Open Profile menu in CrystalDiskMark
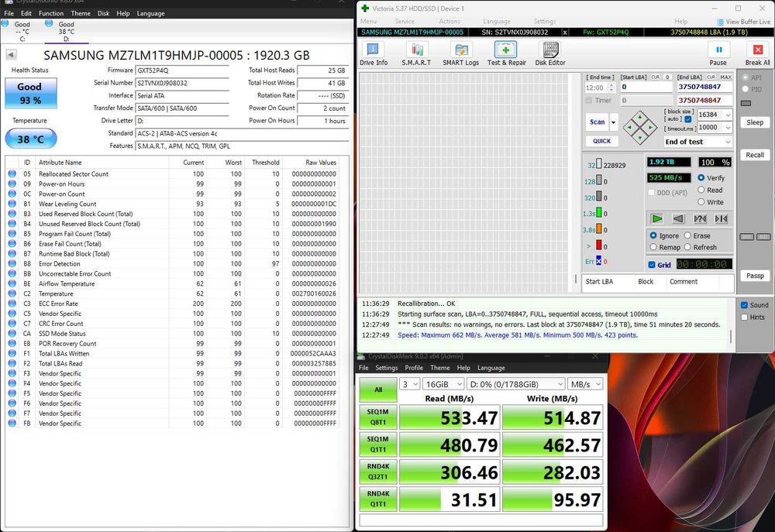Screen dimensions: 775x532 [x=414, y=368]
